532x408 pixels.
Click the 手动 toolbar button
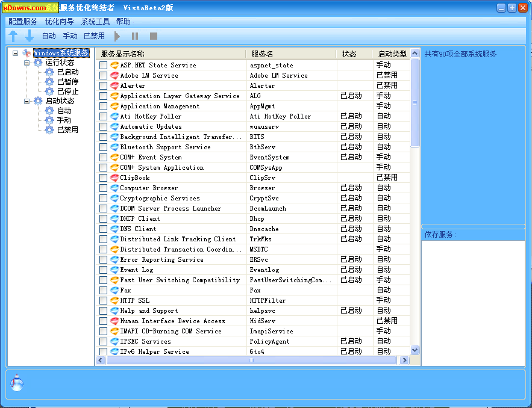[x=70, y=36]
